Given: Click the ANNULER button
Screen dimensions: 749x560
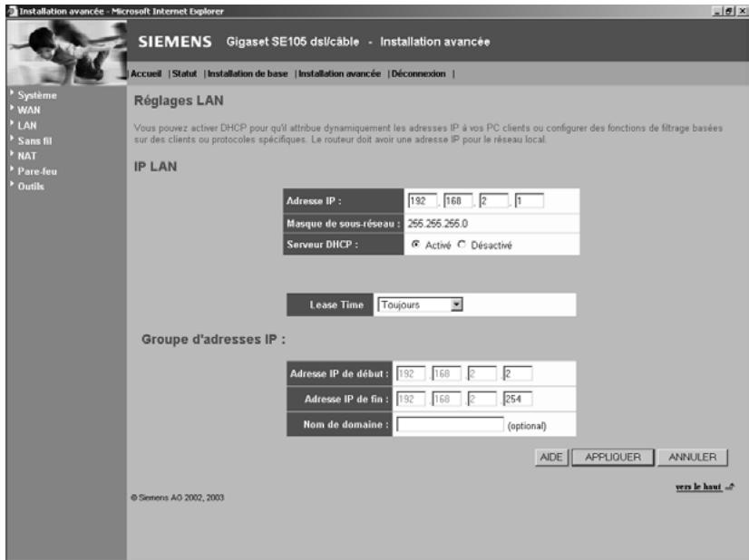Looking at the screenshot, I should [693, 458].
